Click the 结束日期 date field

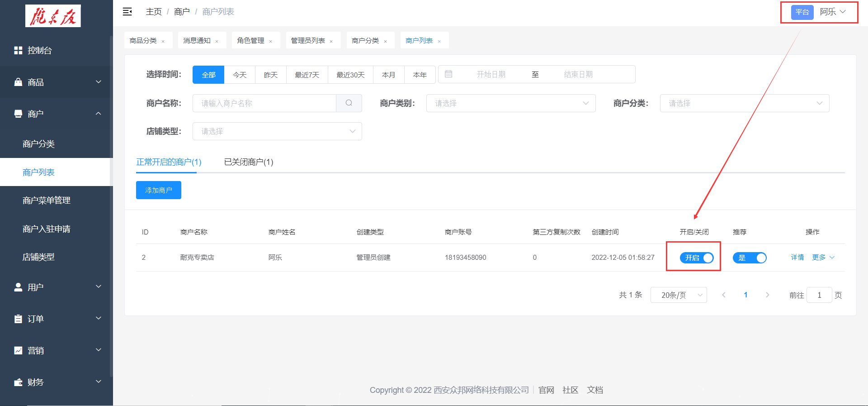point(578,74)
